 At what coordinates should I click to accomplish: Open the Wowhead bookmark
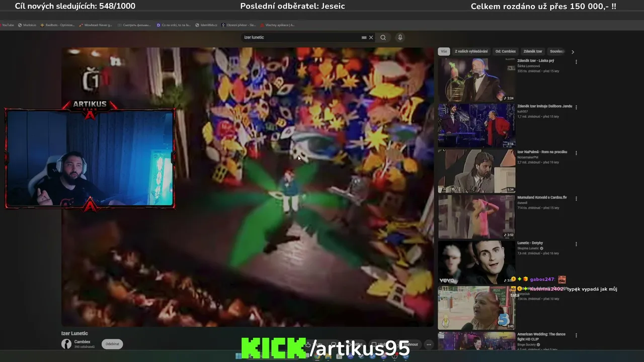pyautogui.click(x=96, y=25)
